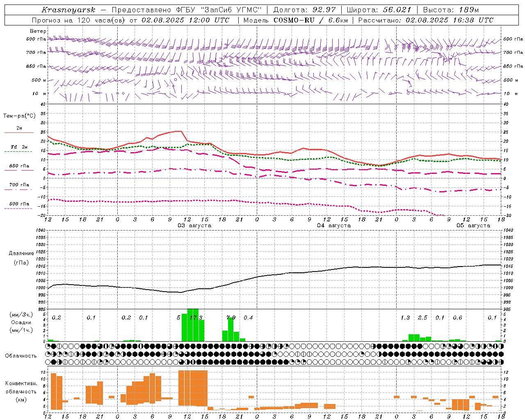Screen dimensions: 525x420
Task: Click the Рассчитано: 02.08.2025 16:38 UTC text
Action: click(x=426, y=20)
